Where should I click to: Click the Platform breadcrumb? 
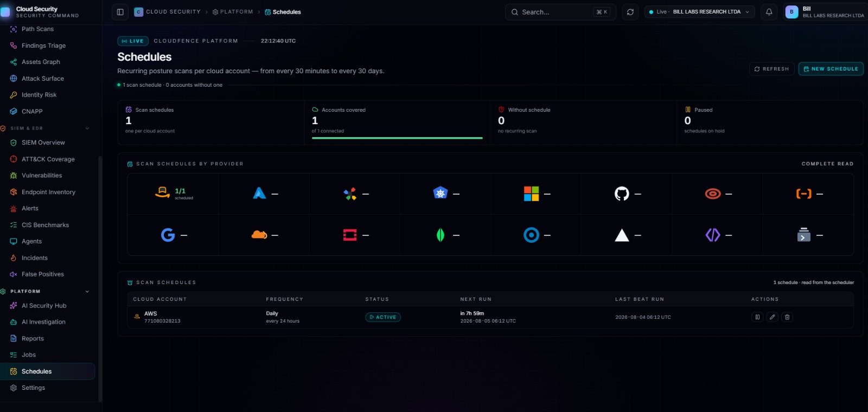tap(233, 12)
